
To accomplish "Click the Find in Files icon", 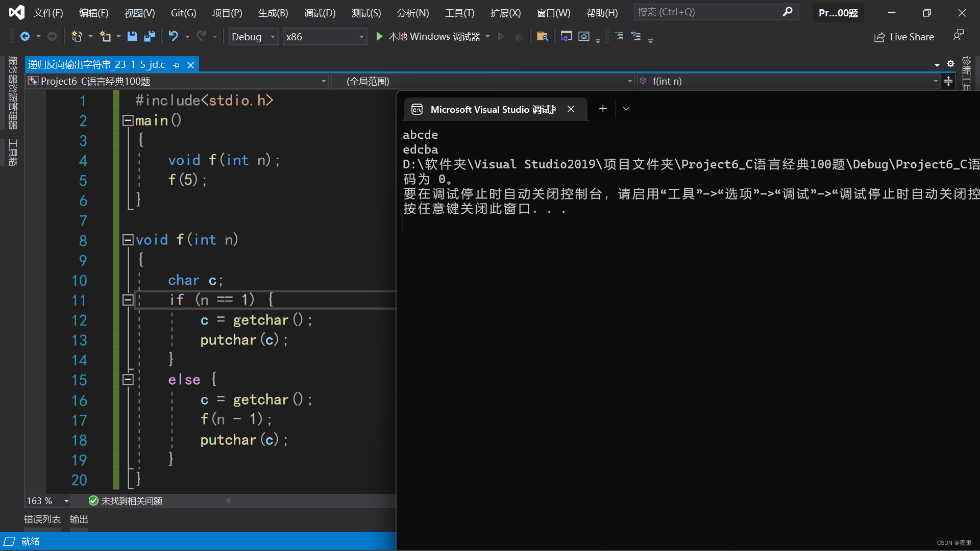I will pyautogui.click(x=542, y=36).
